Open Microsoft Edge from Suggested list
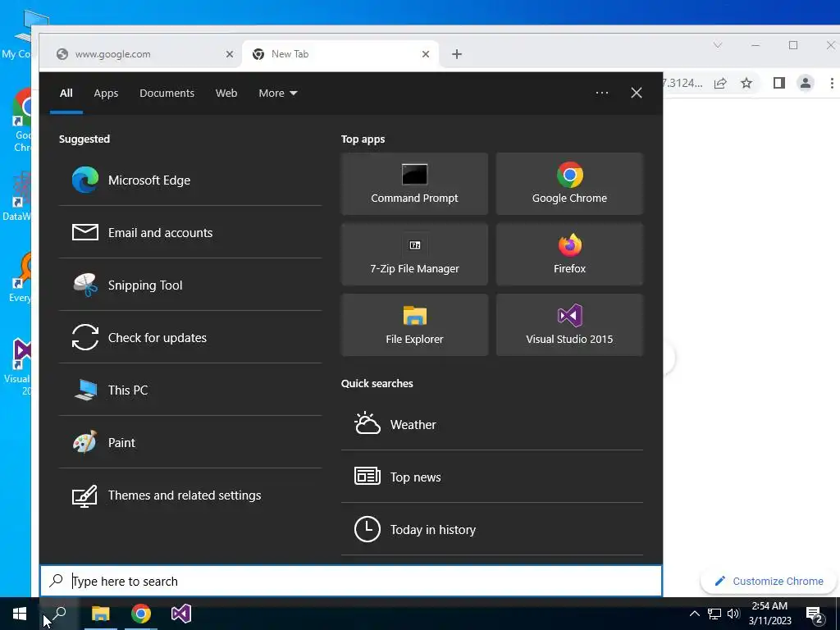The width and height of the screenshot is (840, 630). (x=189, y=180)
